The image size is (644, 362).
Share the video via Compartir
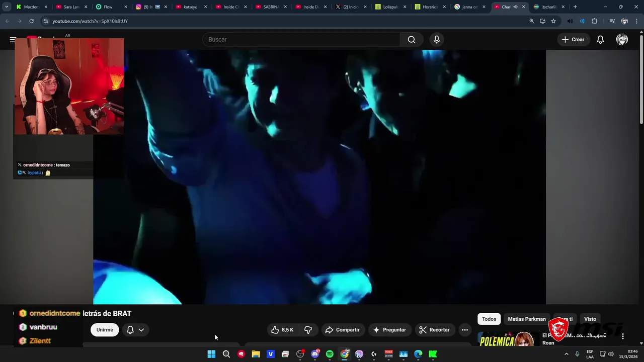pyautogui.click(x=342, y=330)
